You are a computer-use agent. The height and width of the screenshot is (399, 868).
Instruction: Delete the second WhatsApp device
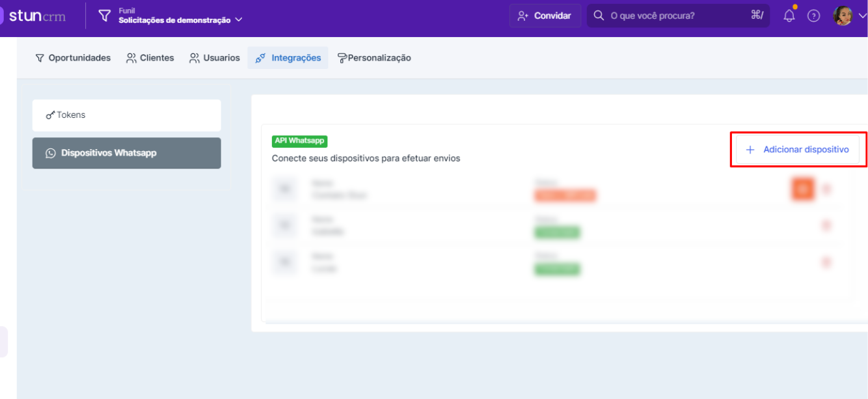tap(826, 226)
